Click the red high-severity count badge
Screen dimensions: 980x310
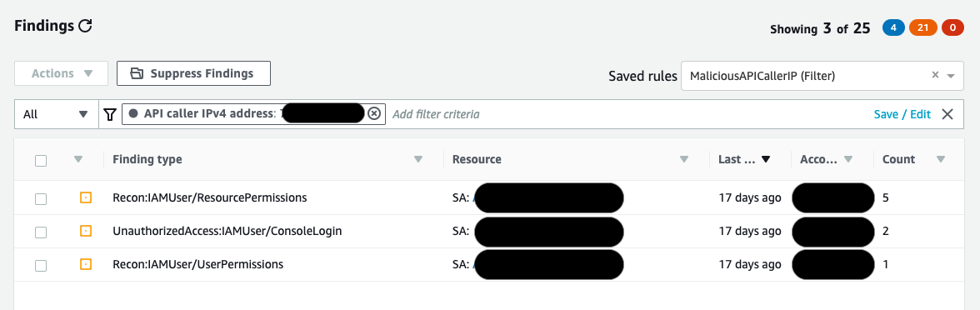point(952,28)
